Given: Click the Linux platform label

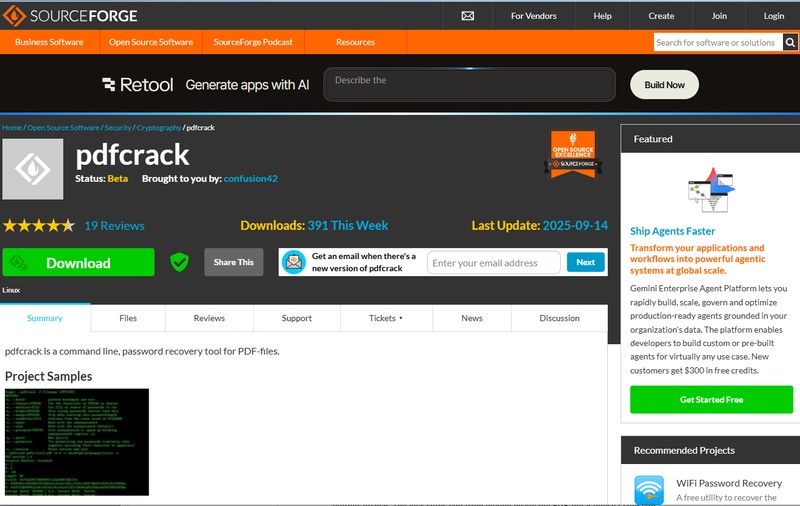Looking at the screenshot, I should tap(11, 290).
